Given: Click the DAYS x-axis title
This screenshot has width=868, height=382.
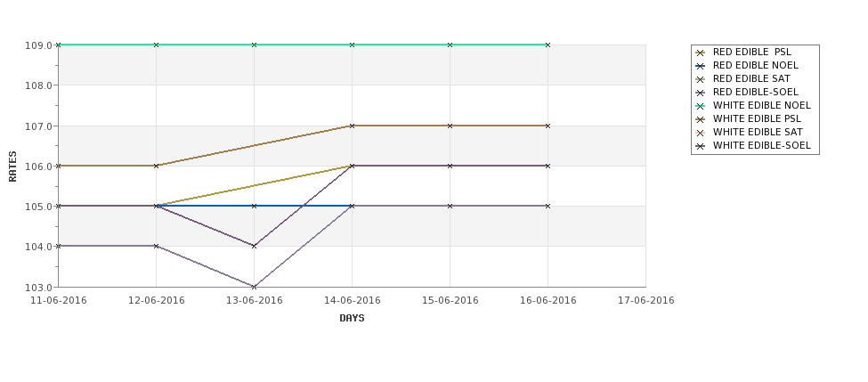Looking at the screenshot, I should (x=352, y=319).
